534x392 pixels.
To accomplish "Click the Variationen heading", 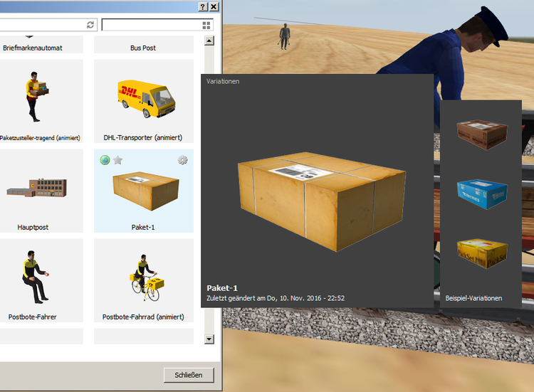I will [x=223, y=81].
